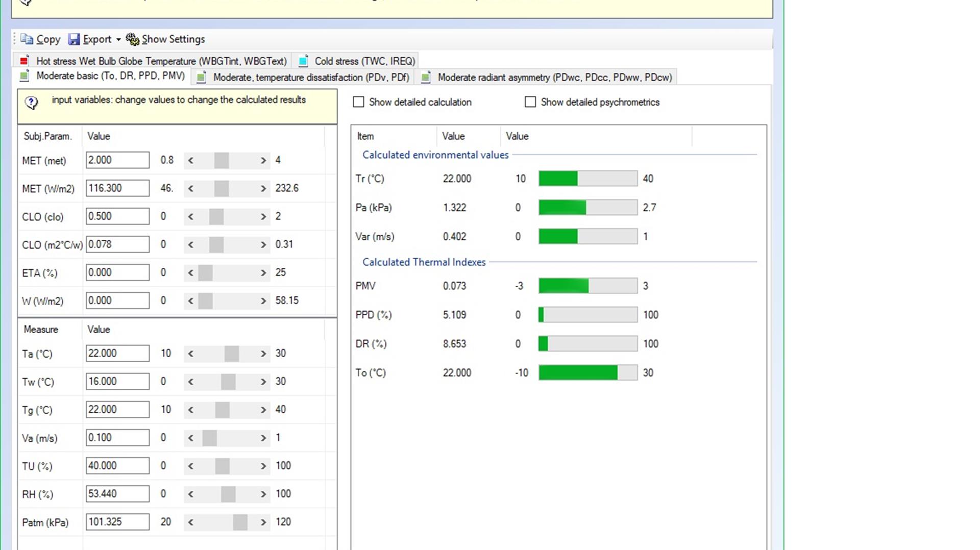Click the CLO (m2°C/w) value field
The height and width of the screenshot is (550, 980).
pyautogui.click(x=117, y=244)
